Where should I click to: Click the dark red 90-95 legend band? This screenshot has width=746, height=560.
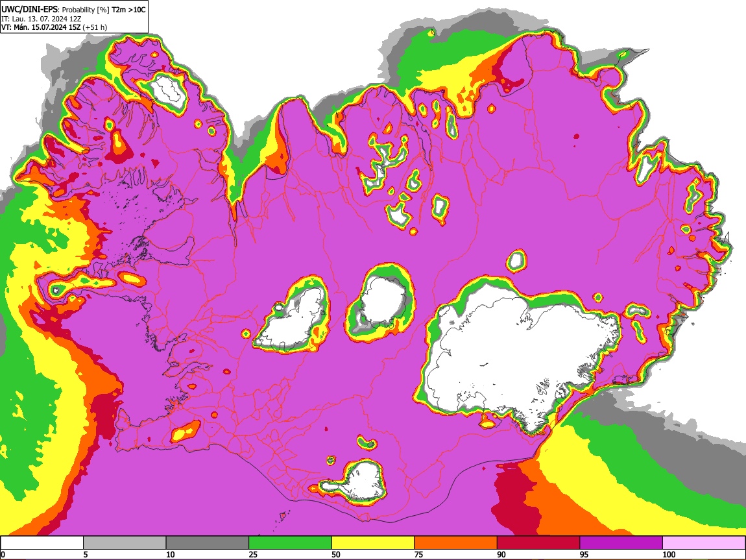point(538,543)
